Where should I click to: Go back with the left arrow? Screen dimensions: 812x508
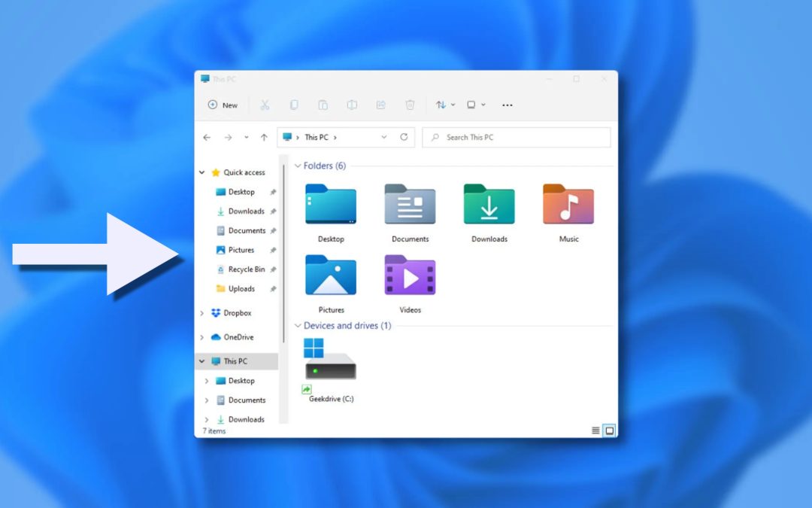point(208,138)
